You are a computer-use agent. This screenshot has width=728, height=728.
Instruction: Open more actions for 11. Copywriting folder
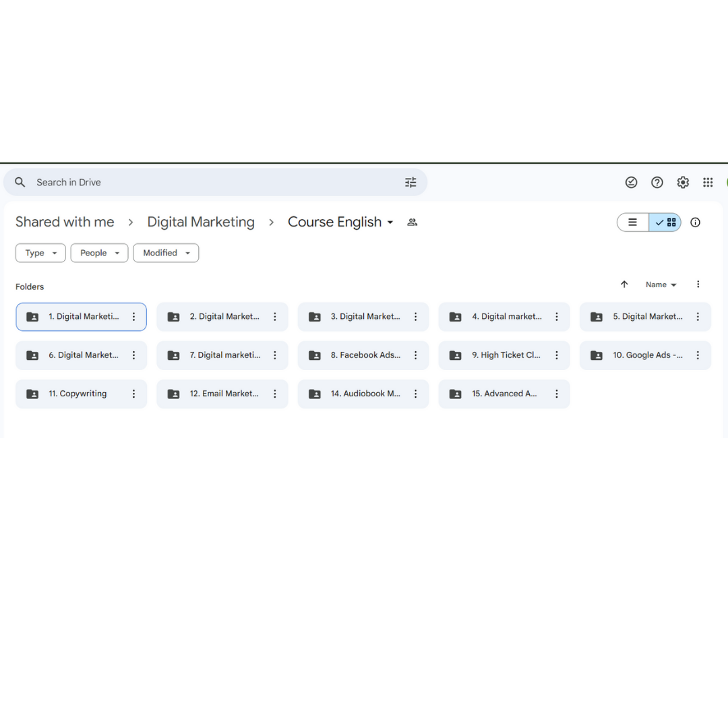pyautogui.click(x=133, y=394)
